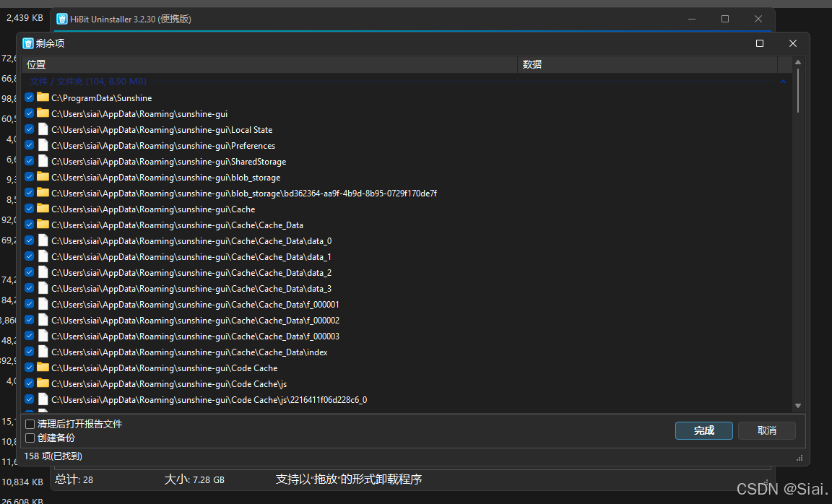Click the file icon for data_1
This screenshot has width=832, height=504.
pos(43,257)
